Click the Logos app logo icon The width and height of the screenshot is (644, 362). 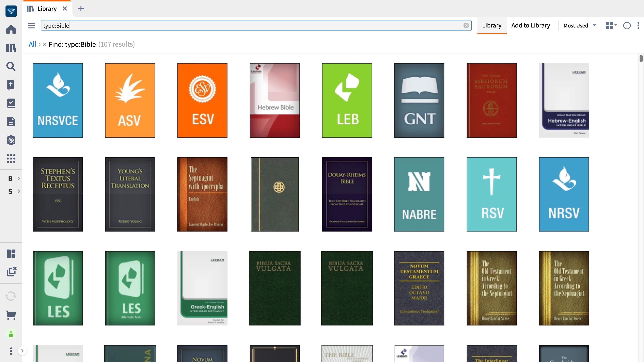pos(11,11)
